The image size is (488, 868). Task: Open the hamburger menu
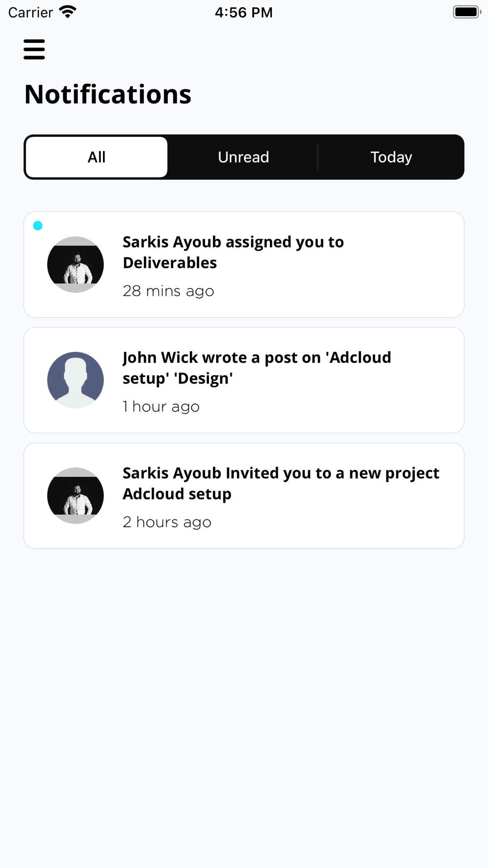click(34, 49)
